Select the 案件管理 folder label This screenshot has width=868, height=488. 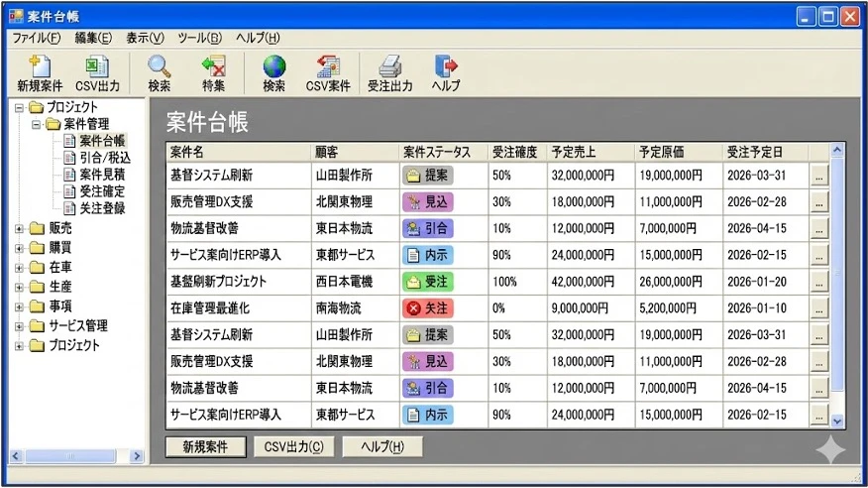[86, 124]
